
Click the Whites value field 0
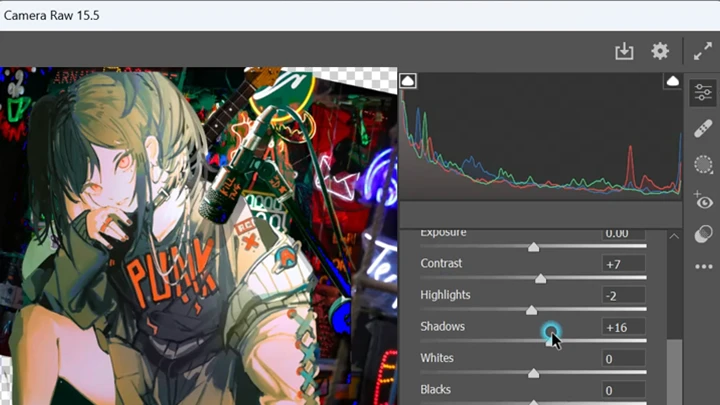point(624,359)
